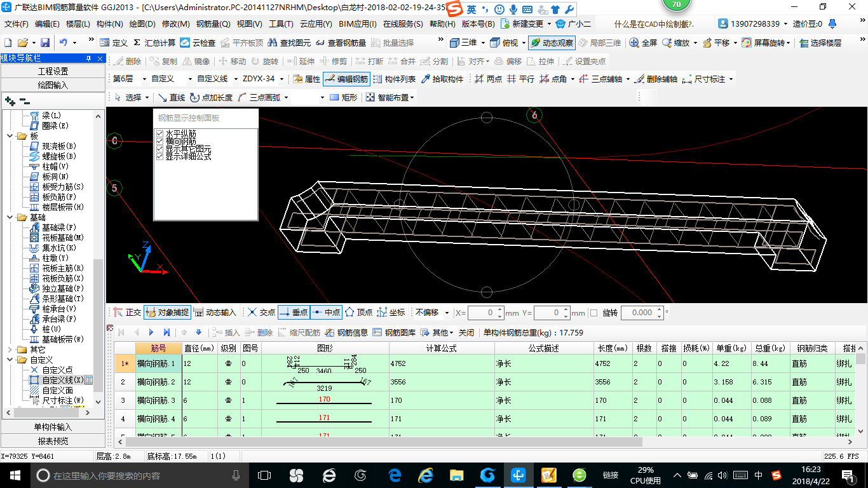The width and height of the screenshot is (868, 488).
Task: Click 全屏 full screen tool
Action: pyautogui.click(x=643, y=43)
